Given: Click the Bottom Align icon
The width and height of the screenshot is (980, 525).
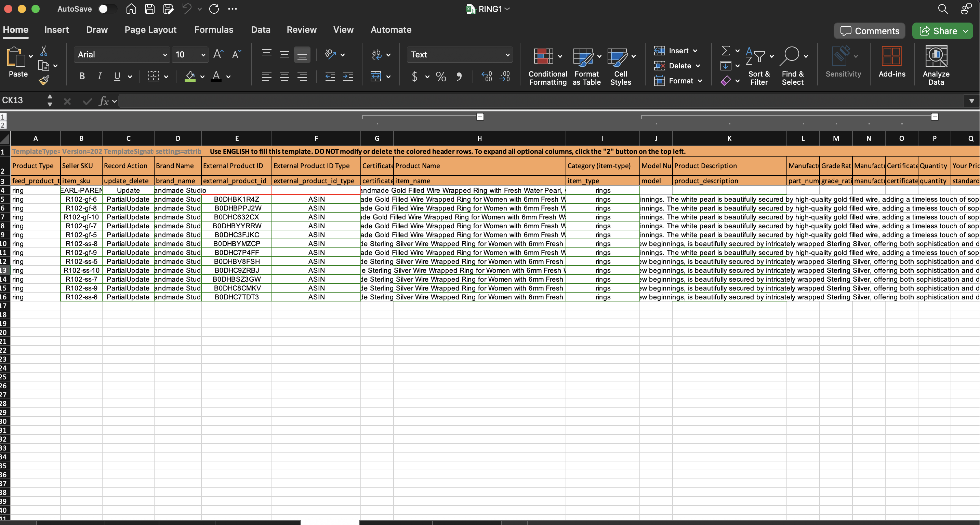Looking at the screenshot, I should coord(302,55).
